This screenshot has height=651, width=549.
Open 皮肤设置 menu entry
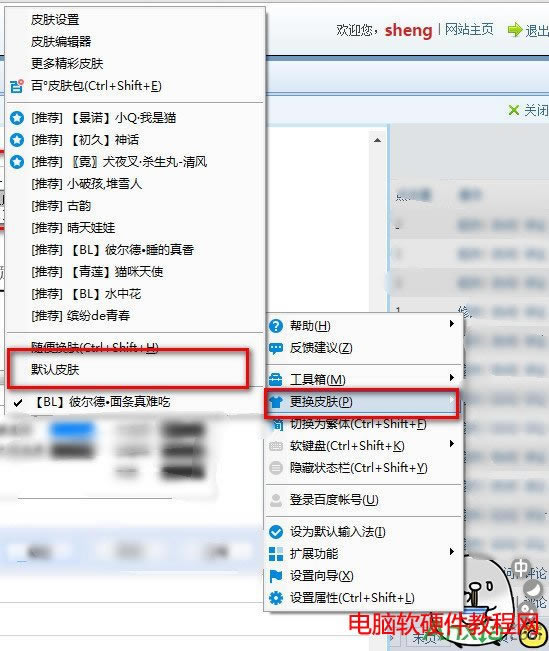[55, 20]
